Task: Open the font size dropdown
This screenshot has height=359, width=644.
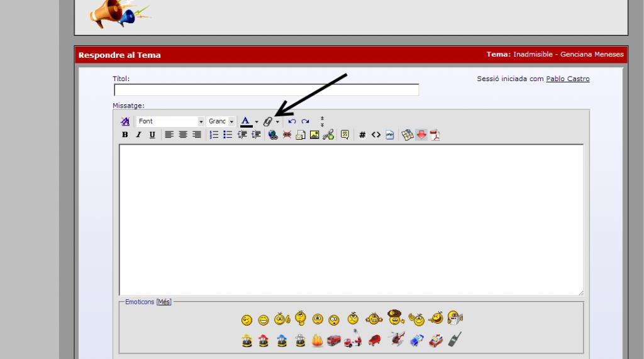Action: pos(221,121)
